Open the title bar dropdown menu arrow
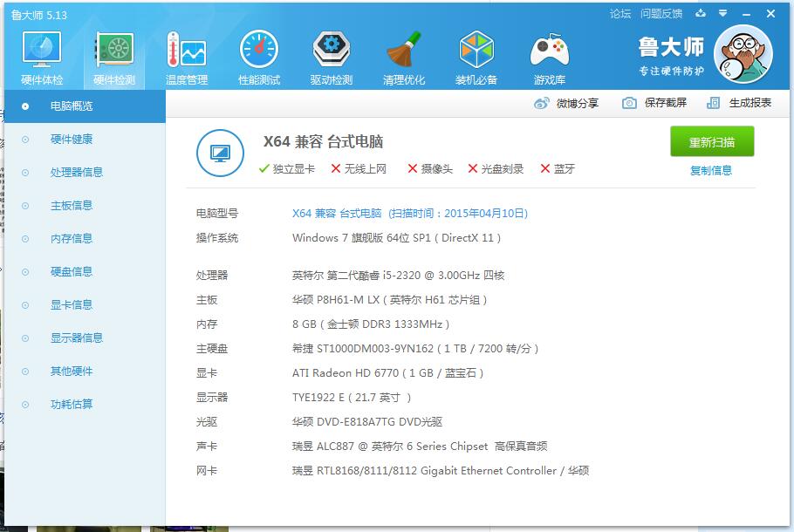This screenshot has width=794, height=532. 723,14
